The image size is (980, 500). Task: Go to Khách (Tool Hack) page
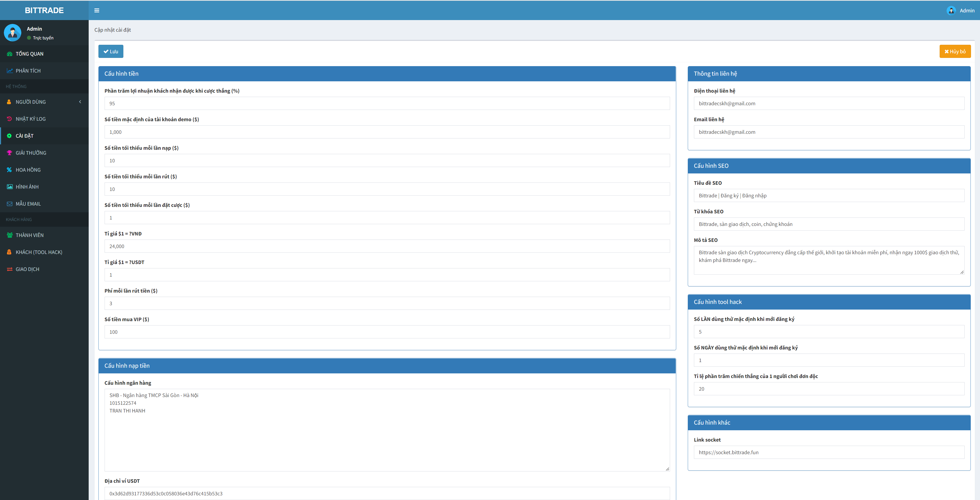pos(39,252)
